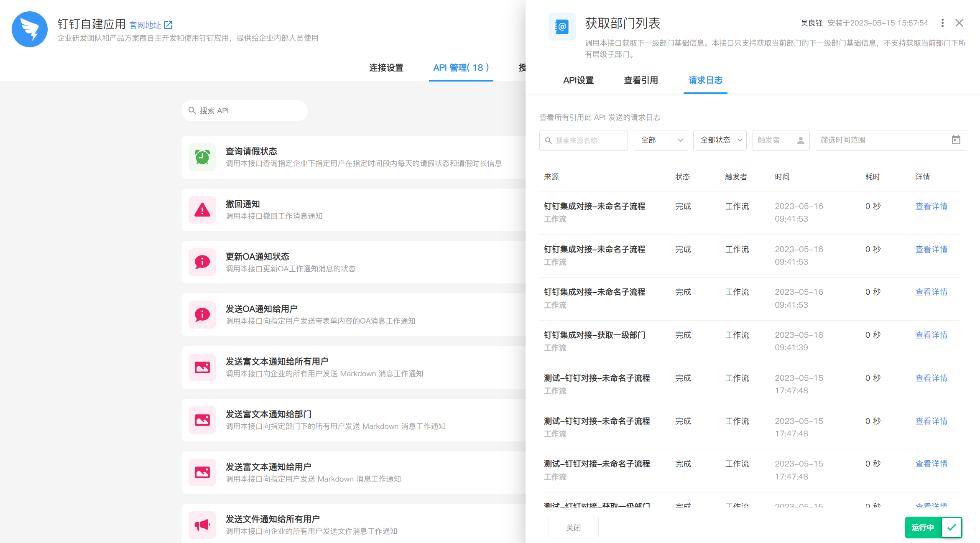Close the 获取部门列表 panel with X
Screen dimensions: 980x543
[x=960, y=23]
